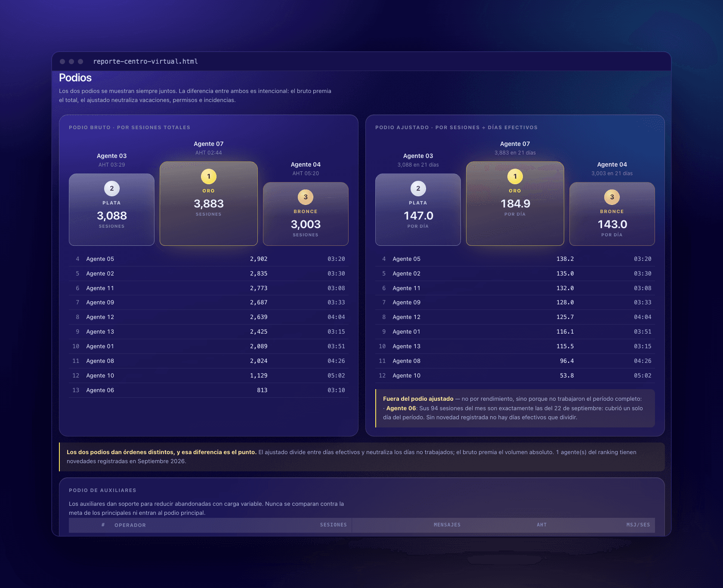Click Agente 06 row with 813 sessions

coord(209,390)
